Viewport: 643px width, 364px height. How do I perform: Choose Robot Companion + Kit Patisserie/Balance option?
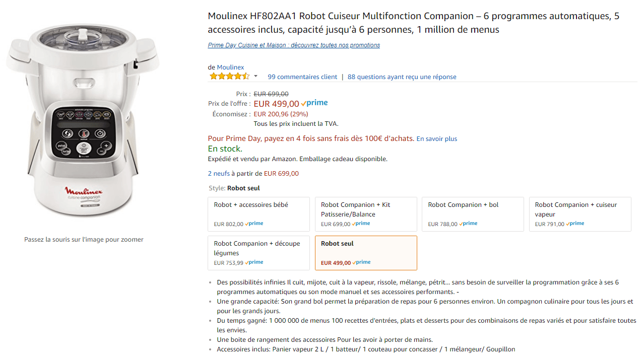click(x=366, y=214)
